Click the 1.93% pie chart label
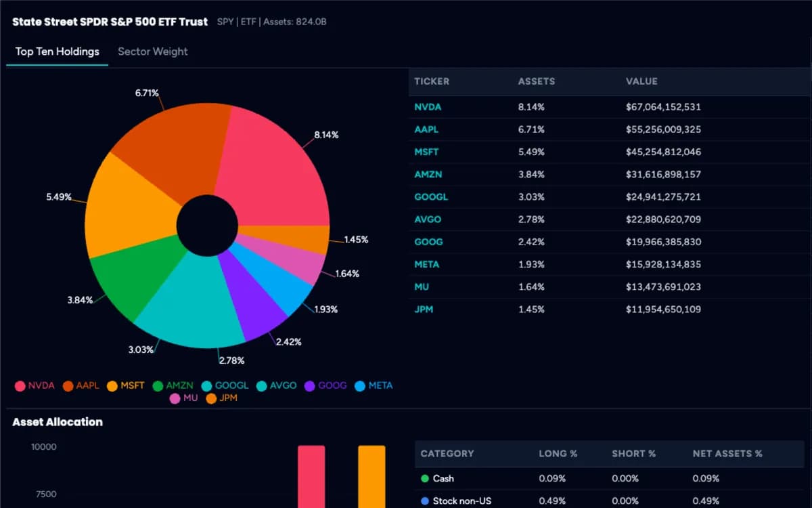The image size is (812, 508). (325, 309)
